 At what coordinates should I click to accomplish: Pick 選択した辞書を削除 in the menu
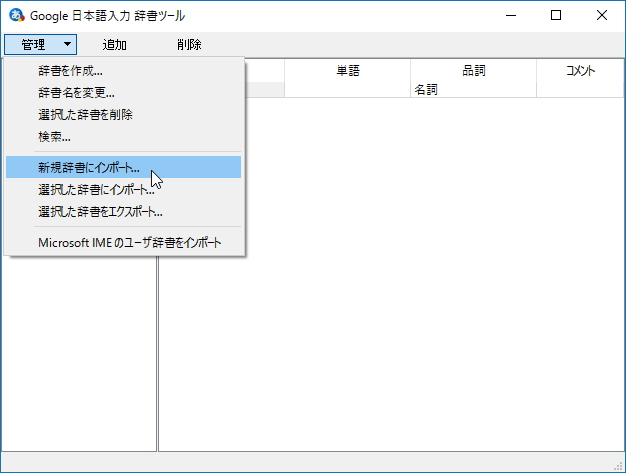123,115
